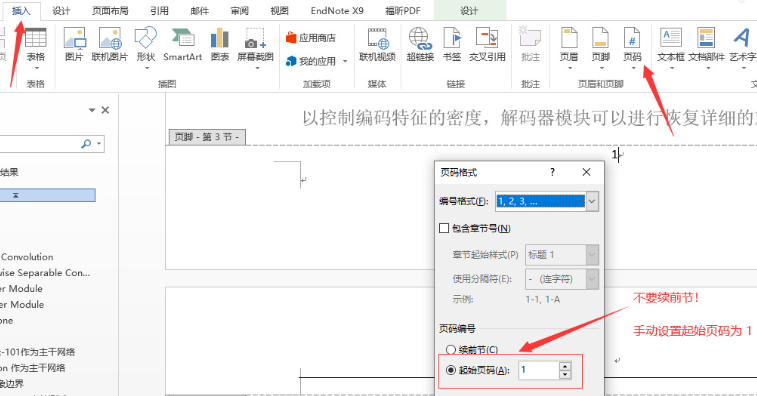Open navigation pane options dropdown arrow
This screenshot has width=757, height=396.
[92, 110]
